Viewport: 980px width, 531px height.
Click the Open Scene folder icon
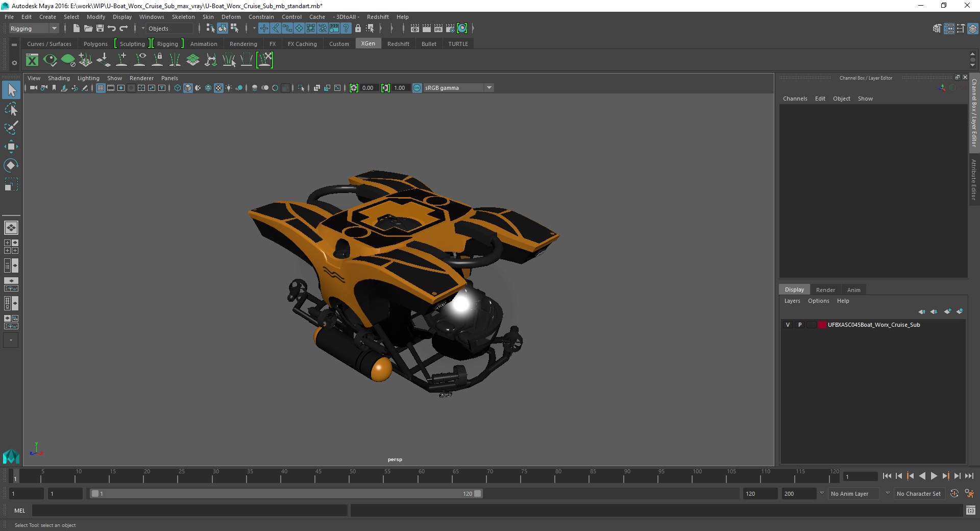point(88,29)
